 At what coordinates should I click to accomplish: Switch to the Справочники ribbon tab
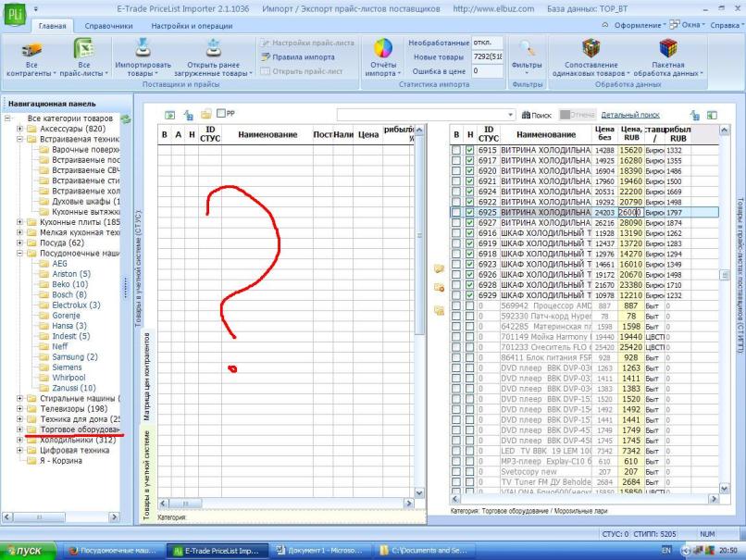(108, 26)
